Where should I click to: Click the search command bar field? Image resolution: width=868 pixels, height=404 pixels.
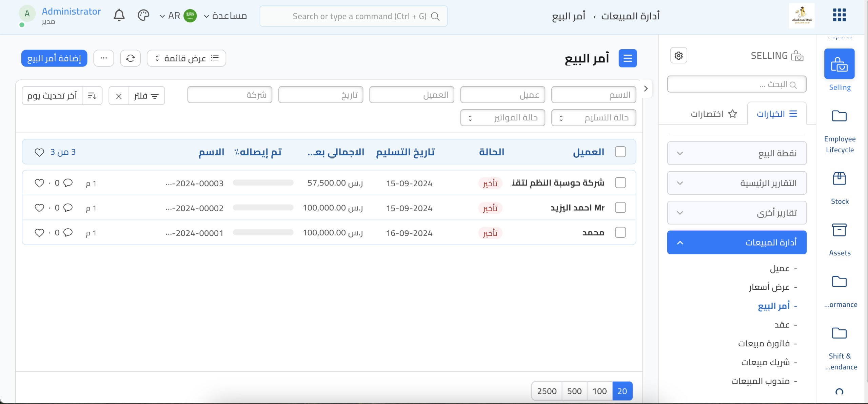point(353,16)
